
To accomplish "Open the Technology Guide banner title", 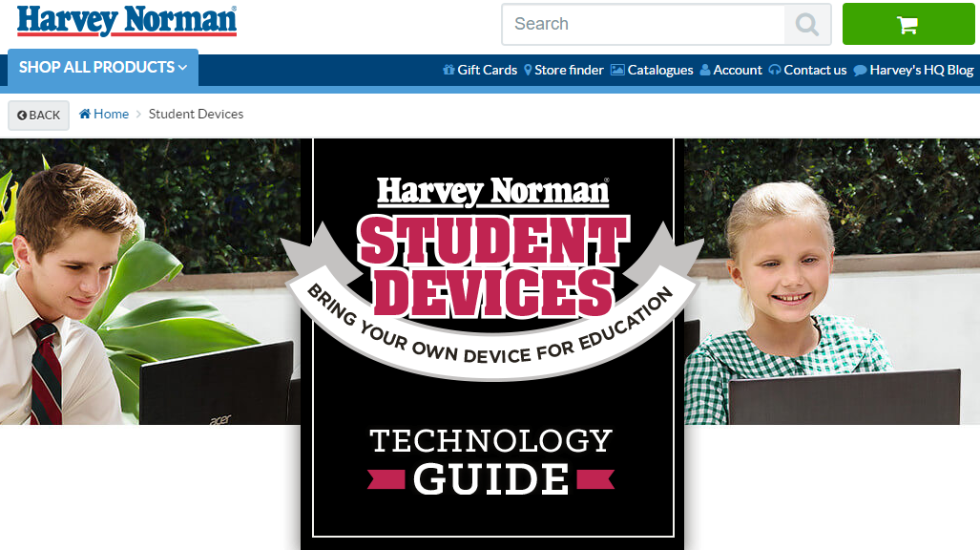I will pyautogui.click(x=490, y=460).
